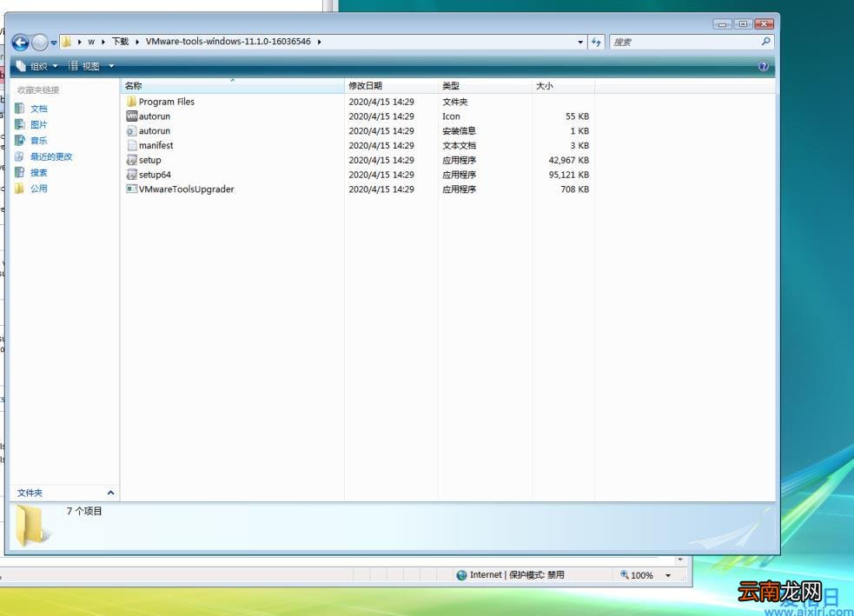The image size is (854, 616).
Task: Sort by the 类型 column header
Action: pyautogui.click(x=485, y=86)
